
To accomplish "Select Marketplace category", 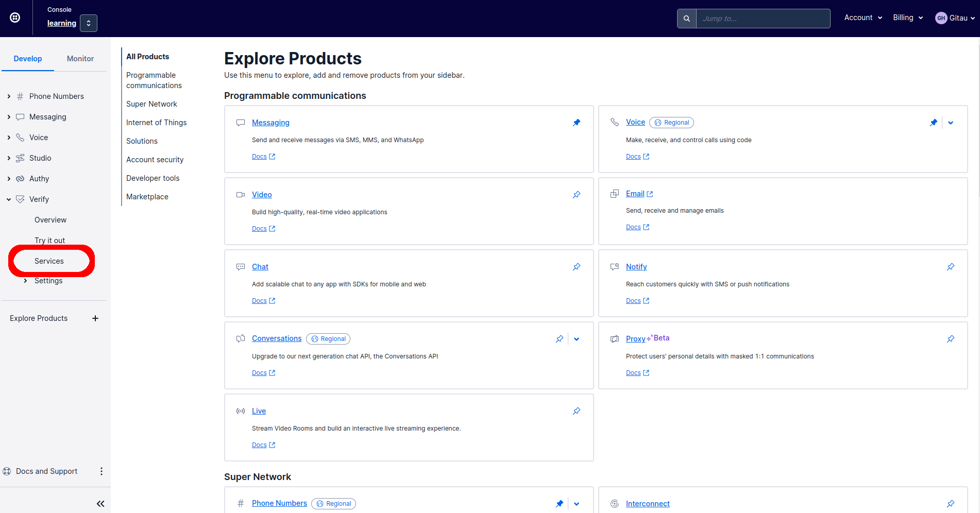I will pyautogui.click(x=147, y=197).
